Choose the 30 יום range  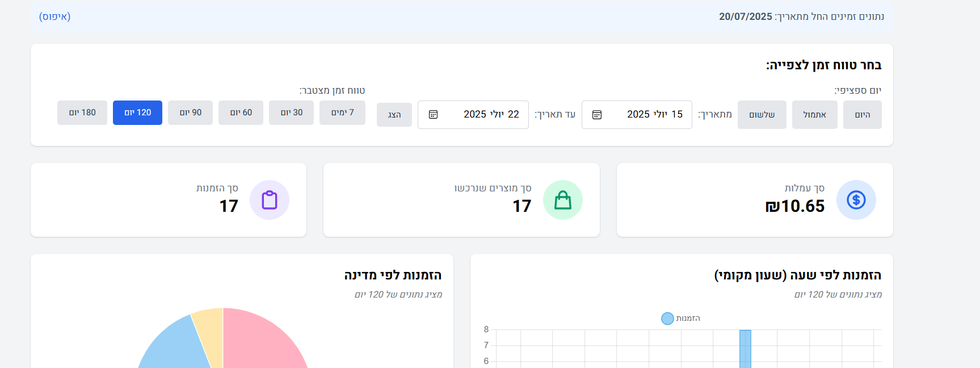click(x=291, y=112)
